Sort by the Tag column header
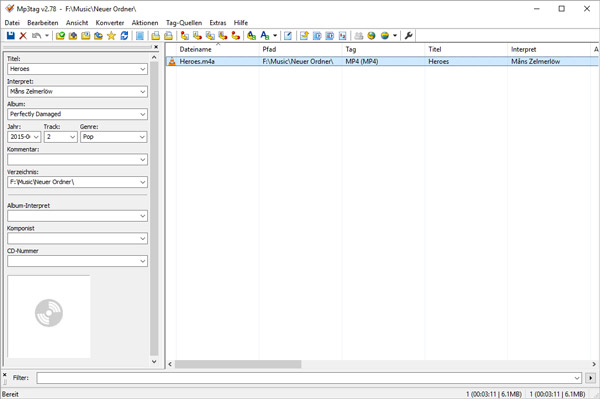Image resolution: width=600 pixels, height=399 pixels. click(383, 49)
